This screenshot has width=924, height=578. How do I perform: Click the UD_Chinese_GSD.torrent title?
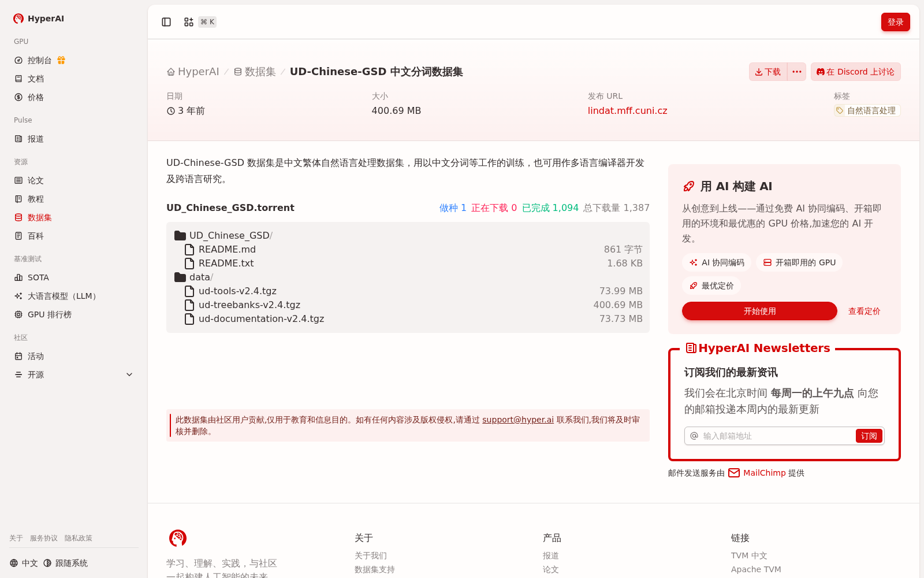[230, 208]
